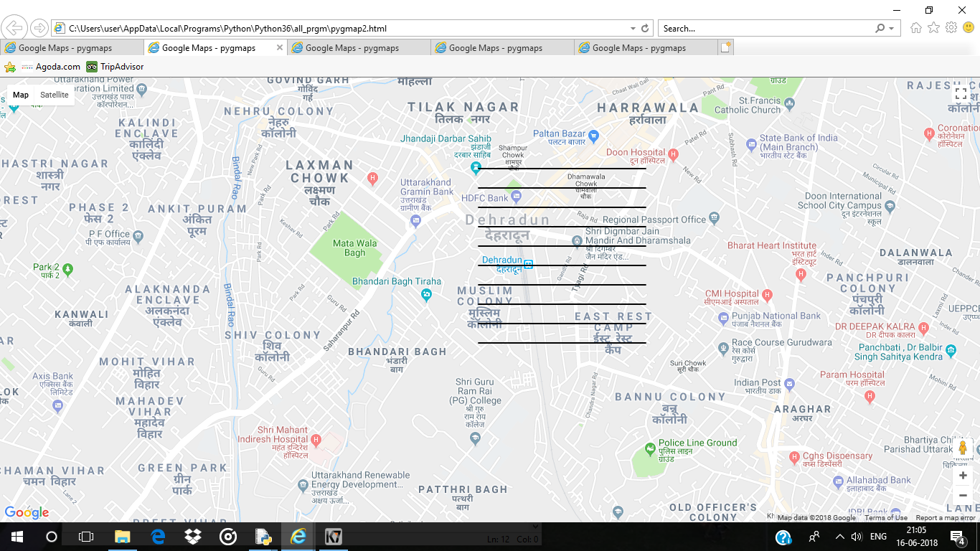Open the search provider dropdown arrow

(x=892, y=29)
